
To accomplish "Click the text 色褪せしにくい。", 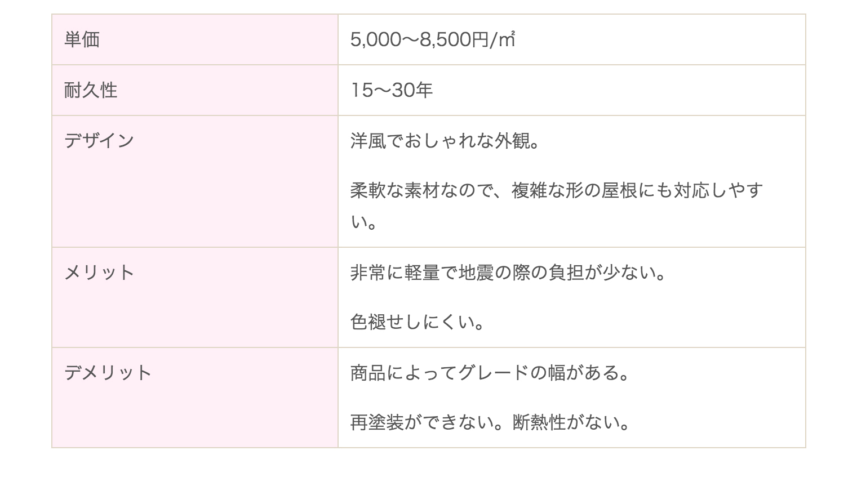I will pyautogui.click(x=418, y=322).
